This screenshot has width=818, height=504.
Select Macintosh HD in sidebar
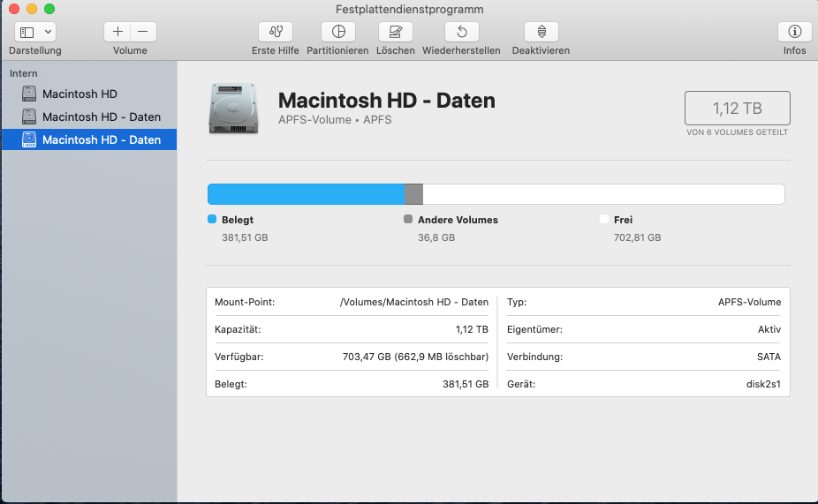(80, 94)
